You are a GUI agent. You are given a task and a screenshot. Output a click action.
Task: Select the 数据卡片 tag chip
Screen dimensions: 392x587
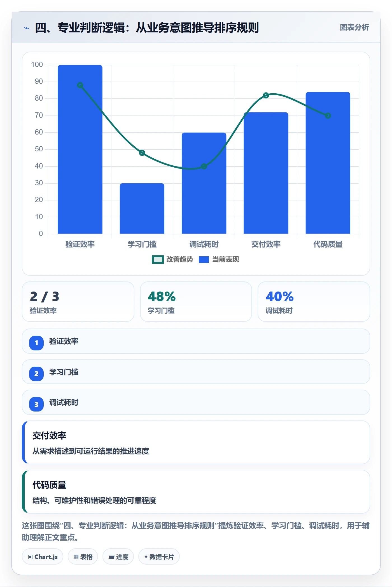coord(159,557)
